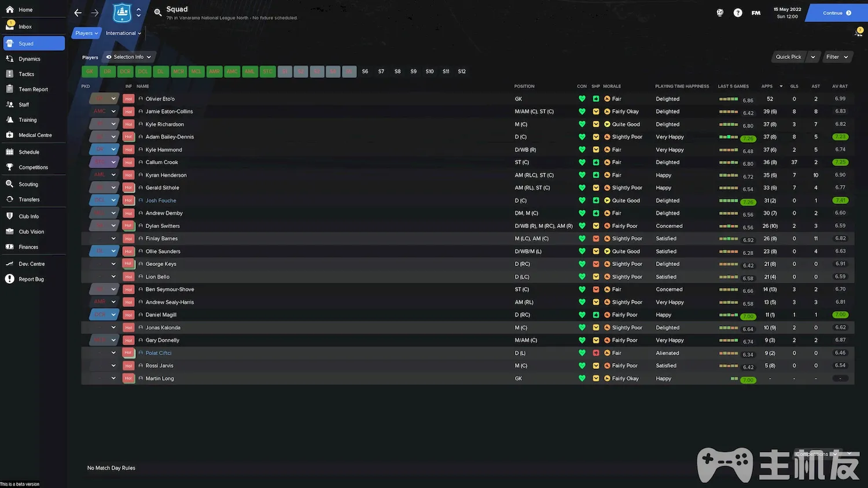Screen dimensions: 868x488
Task: Click the notification icon below Continue
Action: pyautogui.click(x=859, y=32)
